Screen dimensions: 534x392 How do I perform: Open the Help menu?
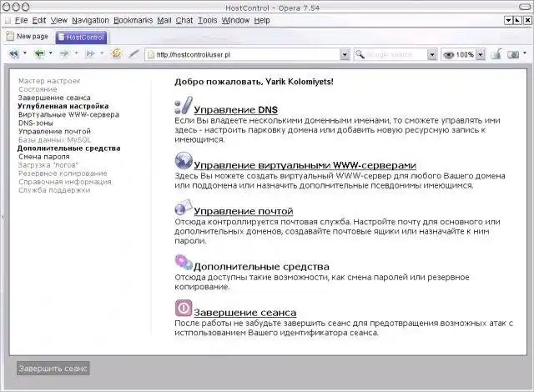tap(262, 20)
